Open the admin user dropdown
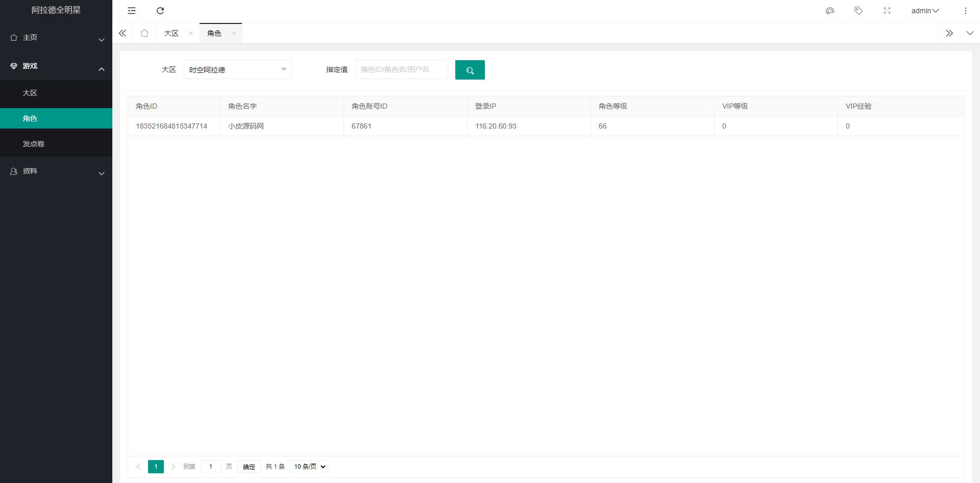The width and height of the screenshot is (980, 483). click(925, 11)
